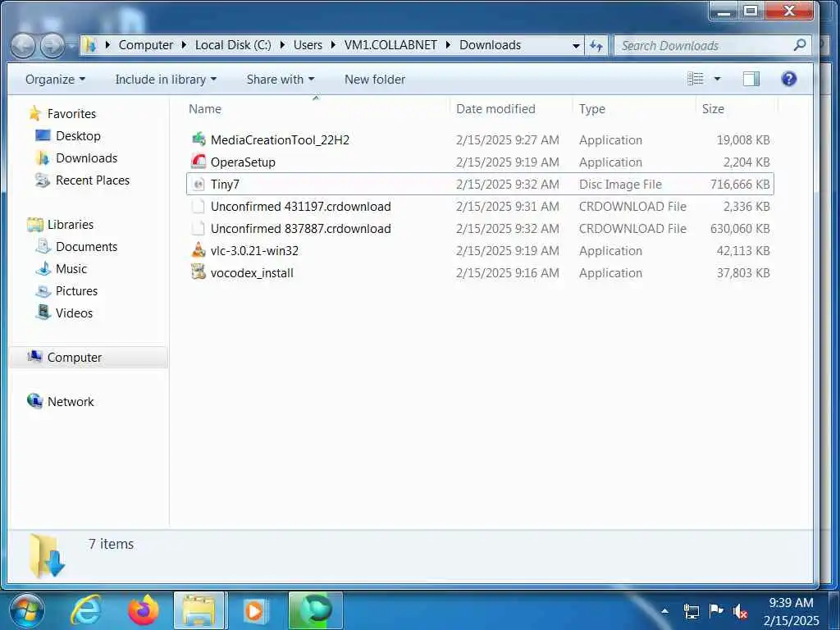Open the Pictures library
The image size is (840, 630).
[76, 291]
